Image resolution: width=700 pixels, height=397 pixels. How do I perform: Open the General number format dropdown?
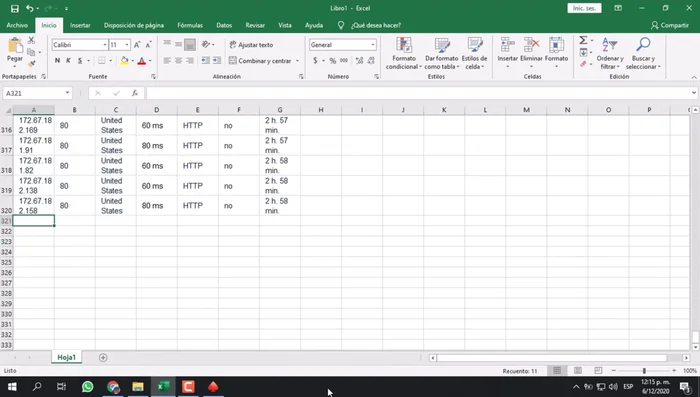pos(372,45)
